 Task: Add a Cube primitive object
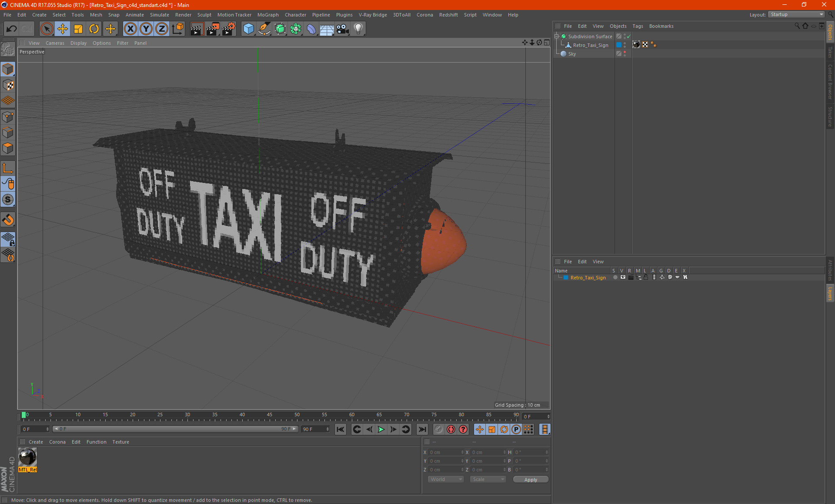[248, 29]
